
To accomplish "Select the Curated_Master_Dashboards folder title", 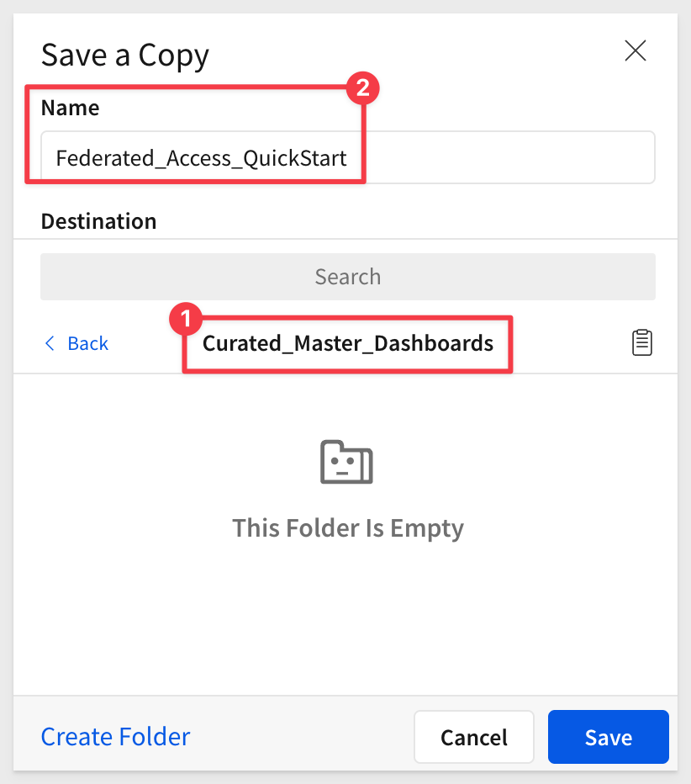I will click(347, 343).
